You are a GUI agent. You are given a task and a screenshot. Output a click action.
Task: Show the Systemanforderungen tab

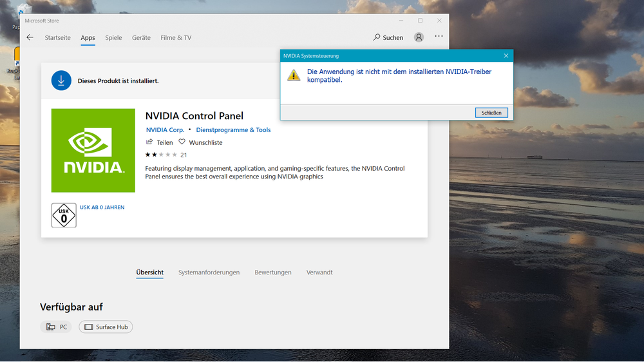tap(209, 272)
